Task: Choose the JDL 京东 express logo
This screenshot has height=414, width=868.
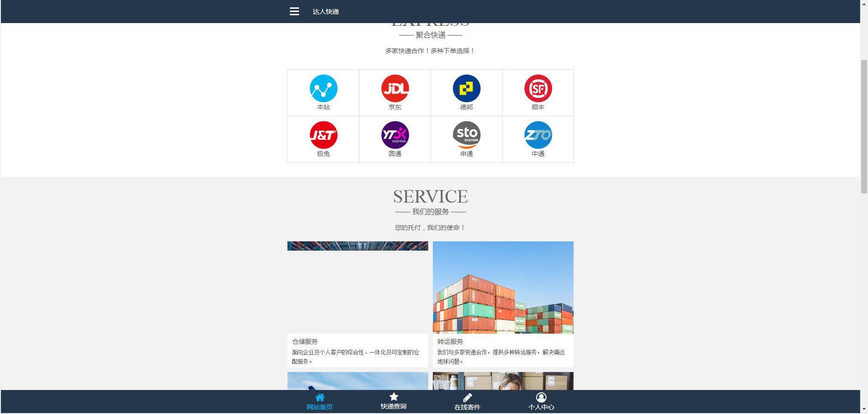Action: coord(395,89)
